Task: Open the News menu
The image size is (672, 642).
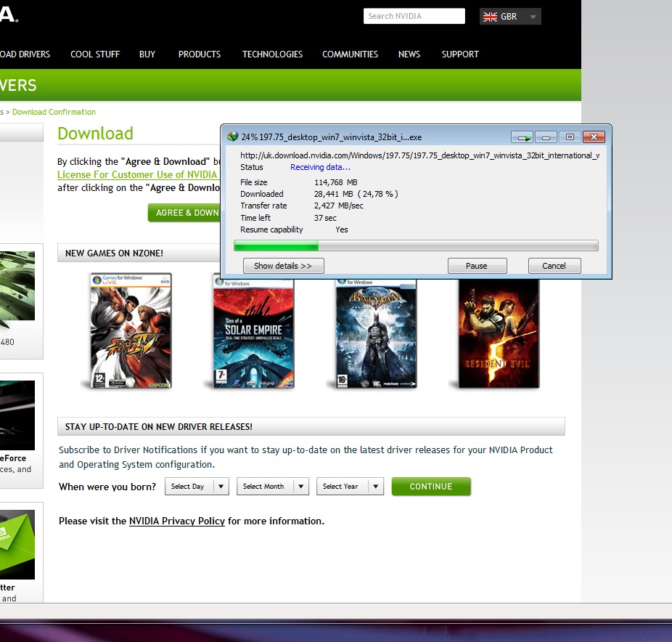Action: 409,54
